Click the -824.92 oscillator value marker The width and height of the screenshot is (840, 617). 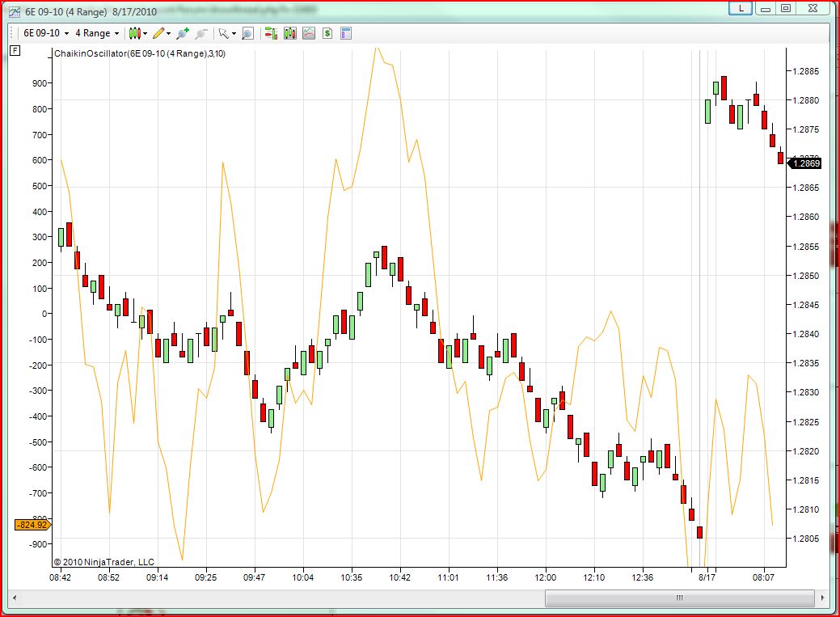click(x=32, y=525)
